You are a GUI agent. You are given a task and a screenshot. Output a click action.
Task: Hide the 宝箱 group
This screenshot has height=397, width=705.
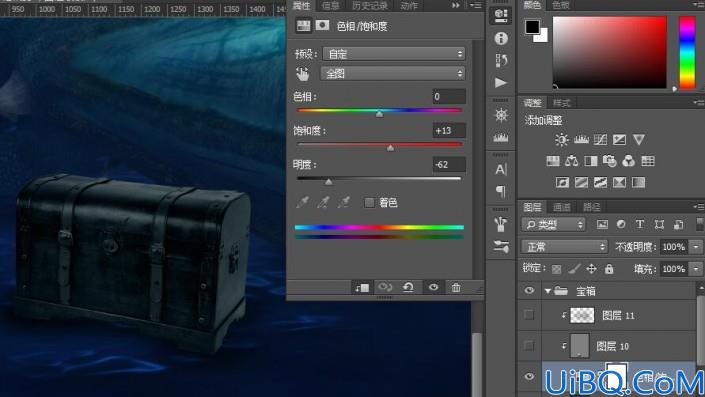(529, 290)
